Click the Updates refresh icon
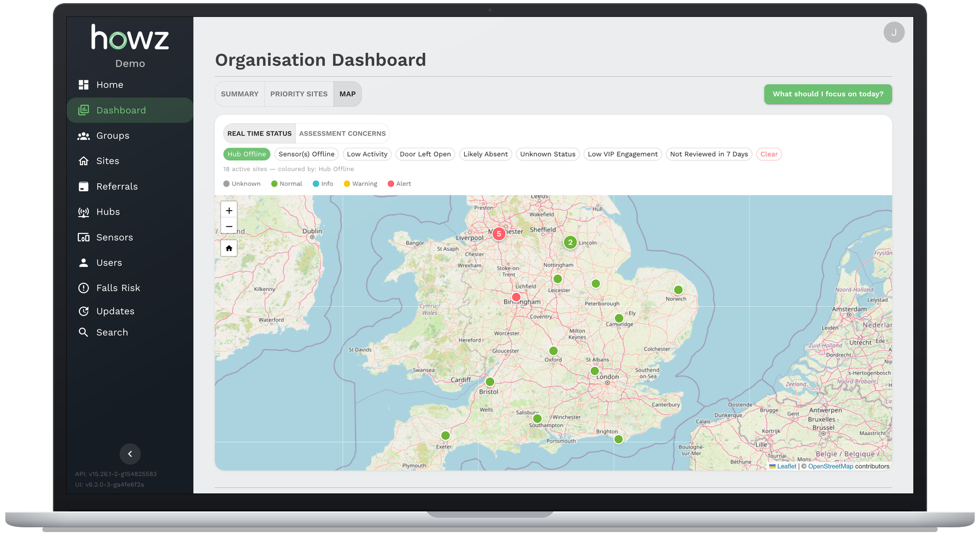 (84, 311)
